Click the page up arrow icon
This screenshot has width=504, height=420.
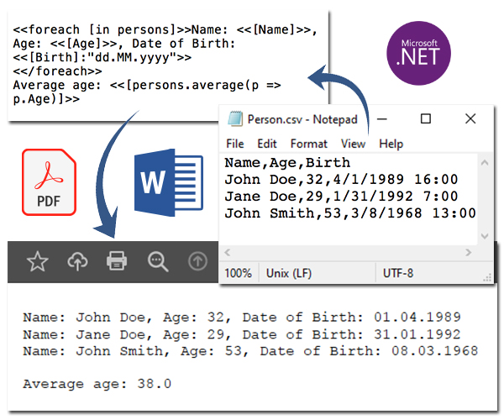(197, 262)
